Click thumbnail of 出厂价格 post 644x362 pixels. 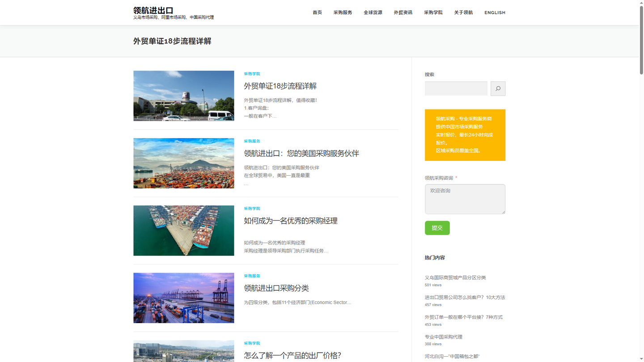pos(184,351)
